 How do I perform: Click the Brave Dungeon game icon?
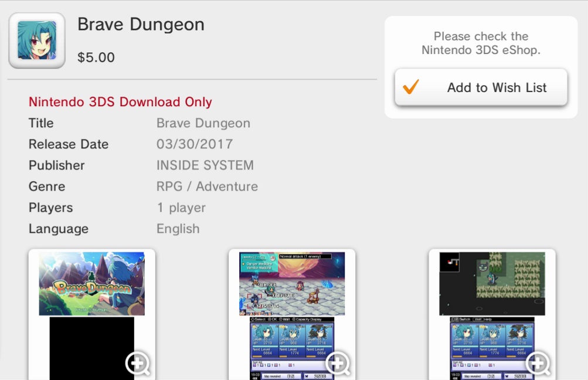[x=37, y=40]
